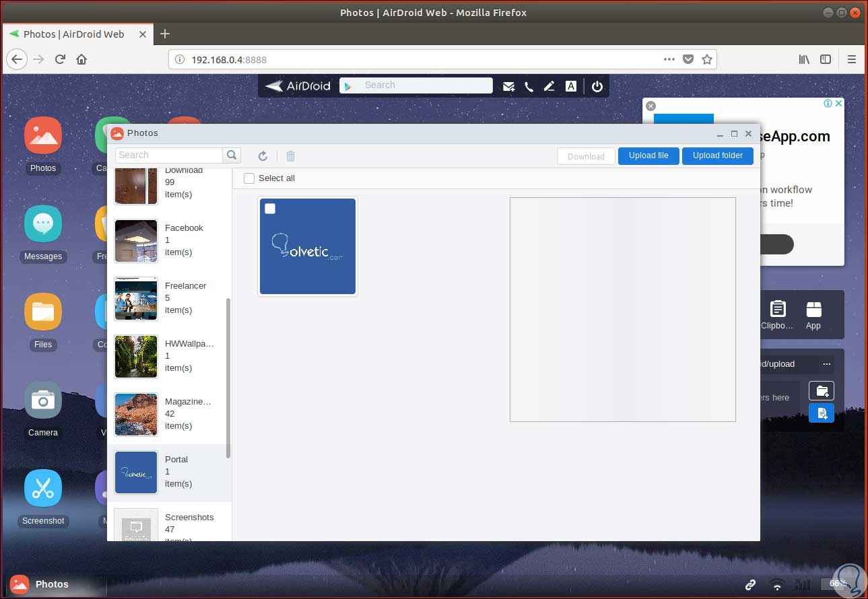Click the link connection icon in status bar
Image resolution: width=868 pixels, height=599 pixels.
[x=750, y=584]
